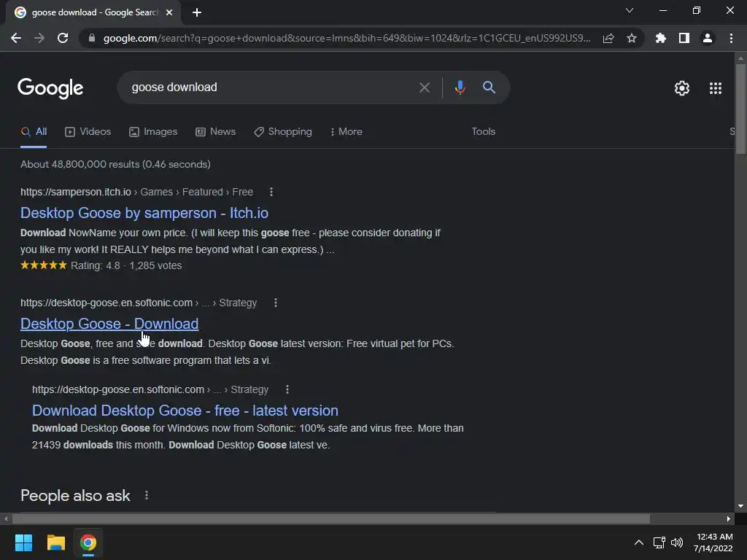The image size is (747, 560).
Task: Open options dots for samperson.itch.io result
Action: 271,192
